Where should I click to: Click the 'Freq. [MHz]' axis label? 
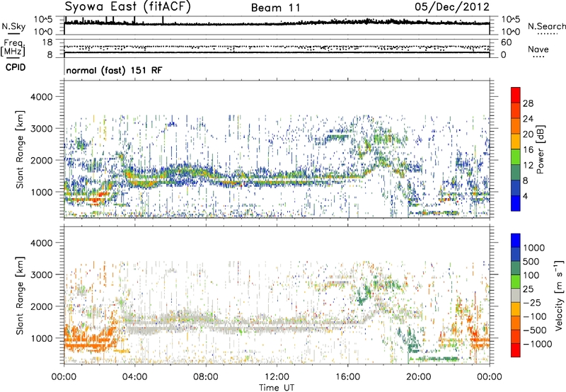(x=13, y=48)
